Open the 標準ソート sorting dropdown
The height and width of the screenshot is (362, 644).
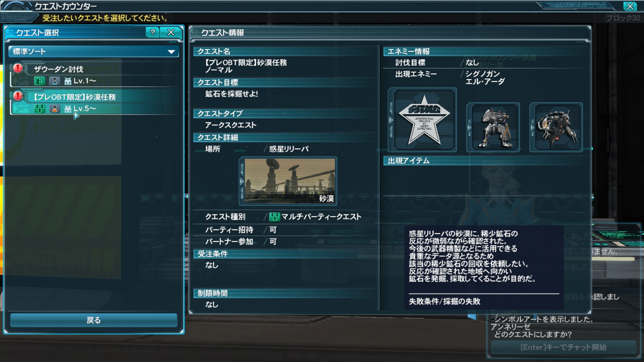(x=94, y=52)
